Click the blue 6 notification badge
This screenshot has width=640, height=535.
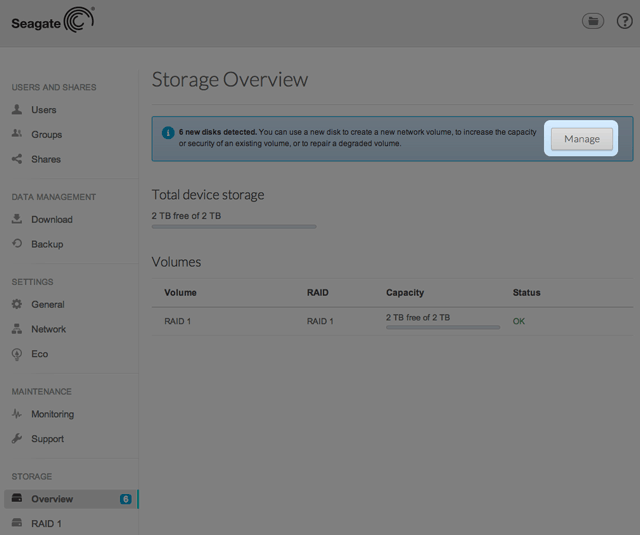point(125,499)
